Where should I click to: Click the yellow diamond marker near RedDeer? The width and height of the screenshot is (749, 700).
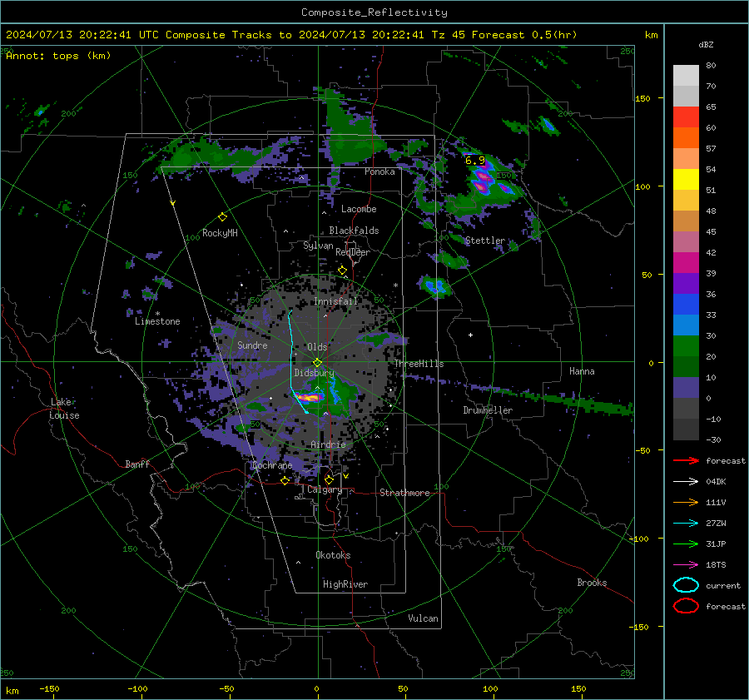[x=342, y=271]
